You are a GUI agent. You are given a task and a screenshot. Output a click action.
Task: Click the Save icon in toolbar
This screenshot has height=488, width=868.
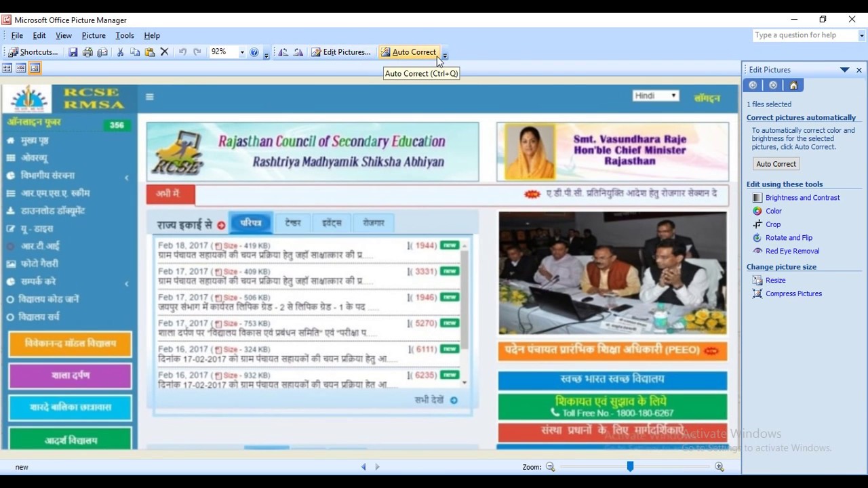pos(73,52)
